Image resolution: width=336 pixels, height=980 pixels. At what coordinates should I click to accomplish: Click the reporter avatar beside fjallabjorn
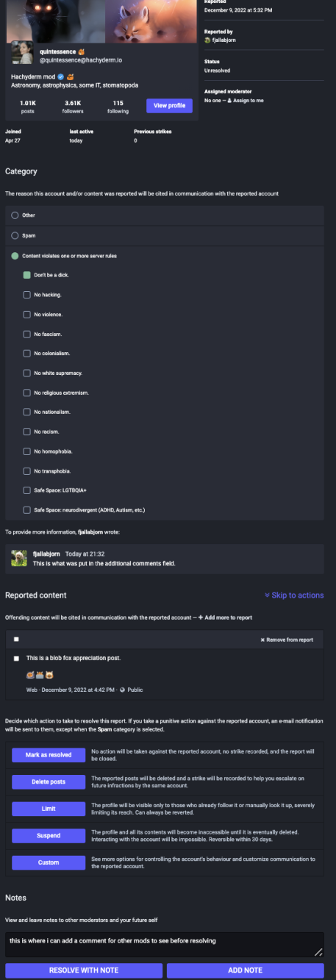click(x=207, y=40)
